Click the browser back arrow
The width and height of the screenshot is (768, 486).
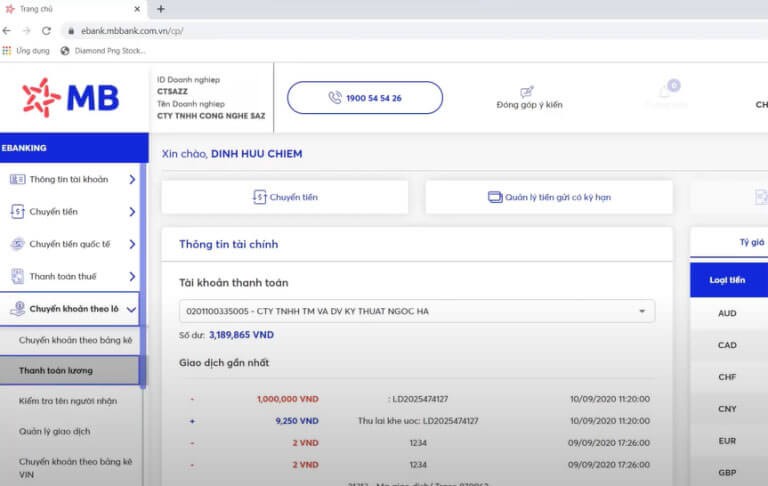point(7,31)
